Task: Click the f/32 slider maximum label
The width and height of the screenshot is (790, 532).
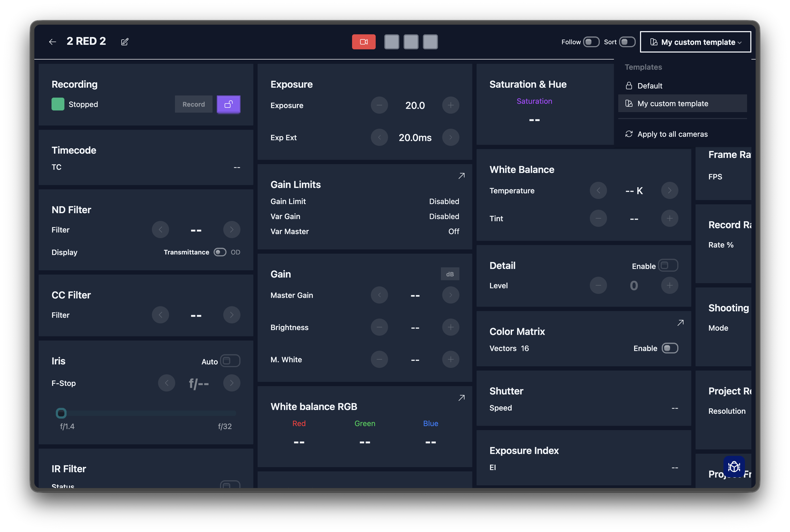Action: 225,426
